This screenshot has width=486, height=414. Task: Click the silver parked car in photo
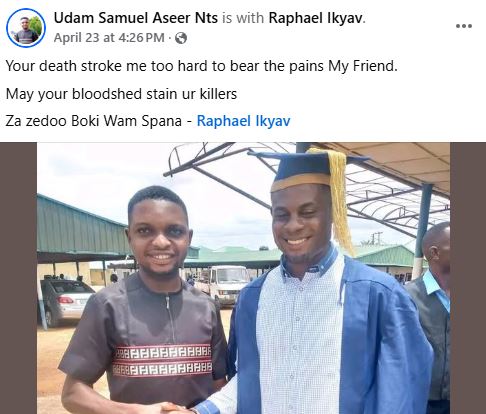66,301
